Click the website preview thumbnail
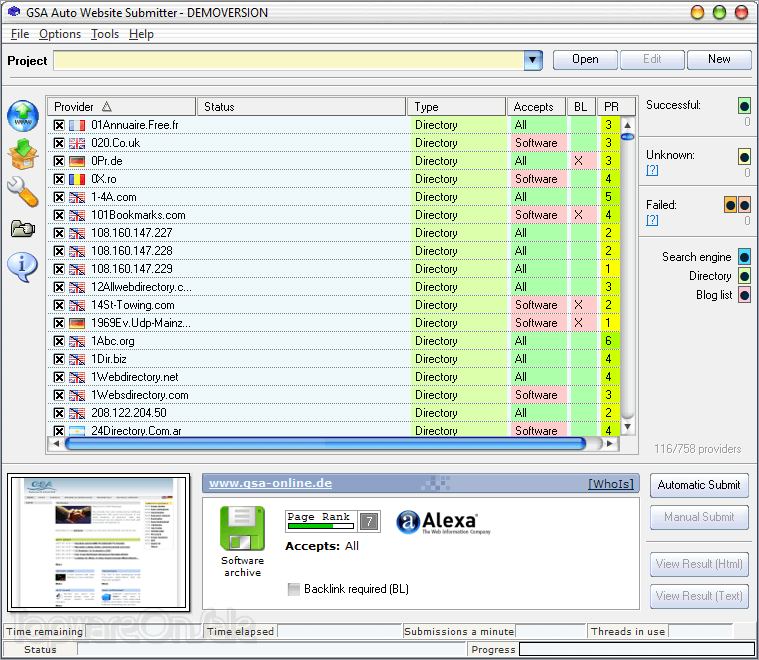The height and width of the screenshot is (660, 759). 99,542
